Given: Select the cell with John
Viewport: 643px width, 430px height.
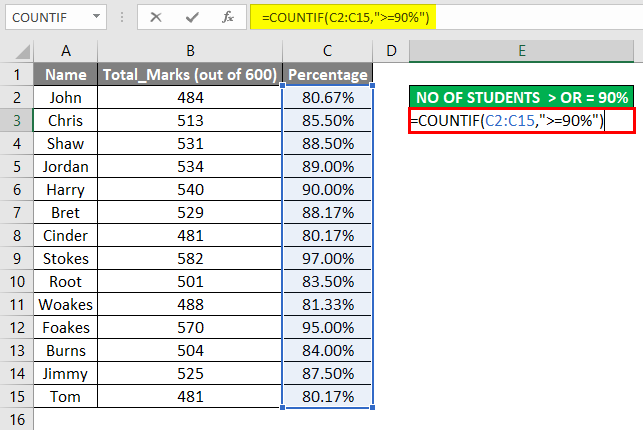Looking at the screenshot, I should coord(66,98).
